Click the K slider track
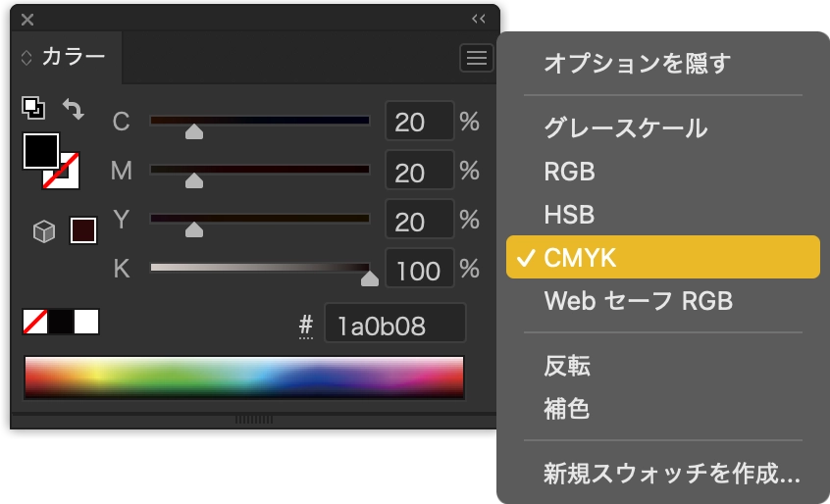Image resolution: width=830 pixels, height=504 pixels. click(x=259, y=267)
